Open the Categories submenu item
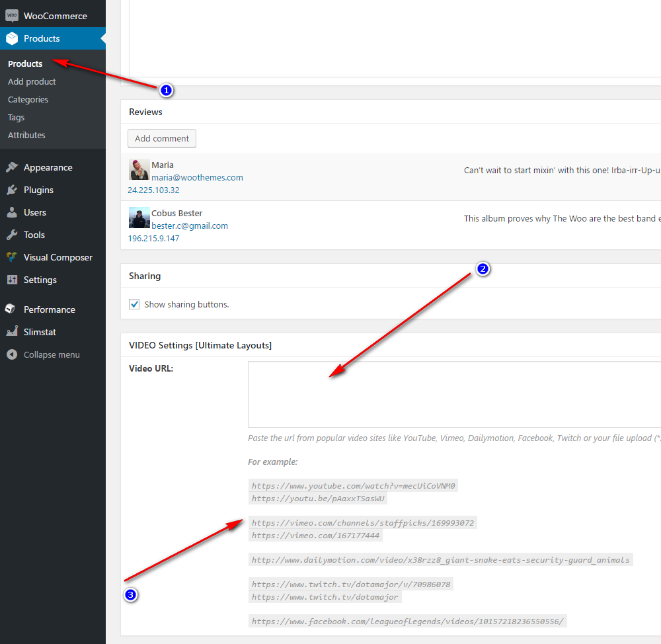The width and height of the screenshot is (661, 644). (28, 99)
